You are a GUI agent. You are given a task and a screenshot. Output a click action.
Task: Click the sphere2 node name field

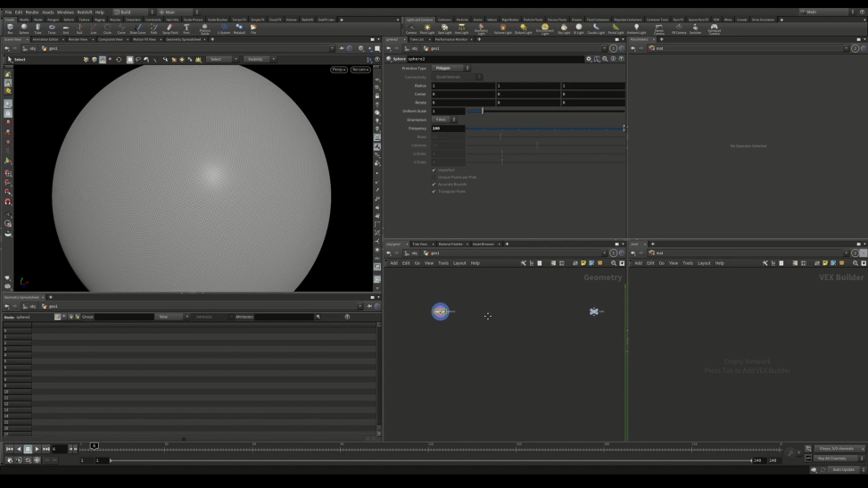click(495, 59)
